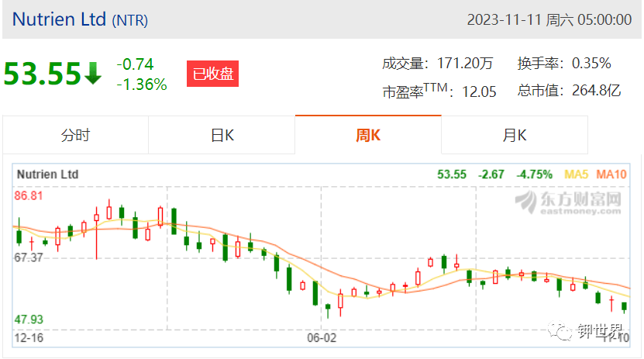Toggle the MA10 indicator label
This screenshot has height=359, width=644.
click(x=611, y=174)
